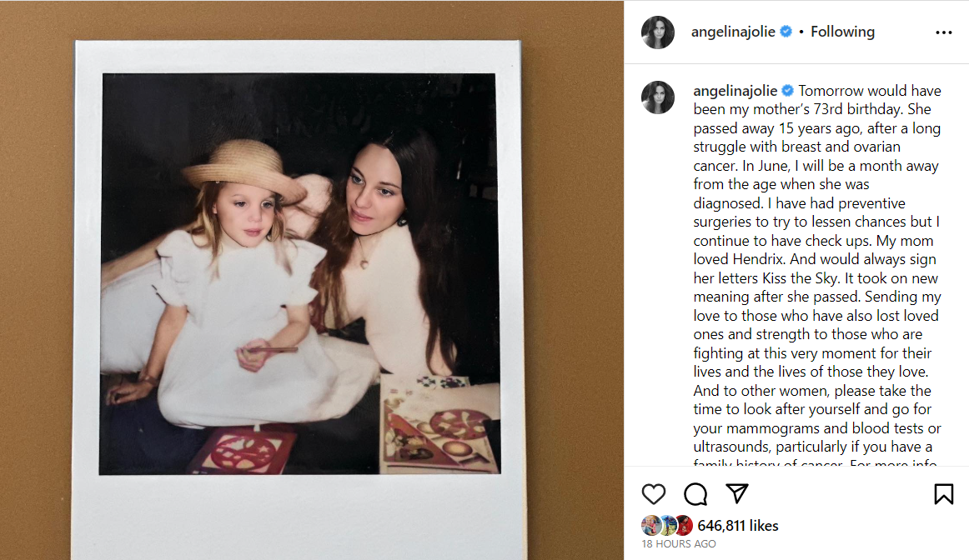Open the three-dot more options menu

click(x=944, y=32)
